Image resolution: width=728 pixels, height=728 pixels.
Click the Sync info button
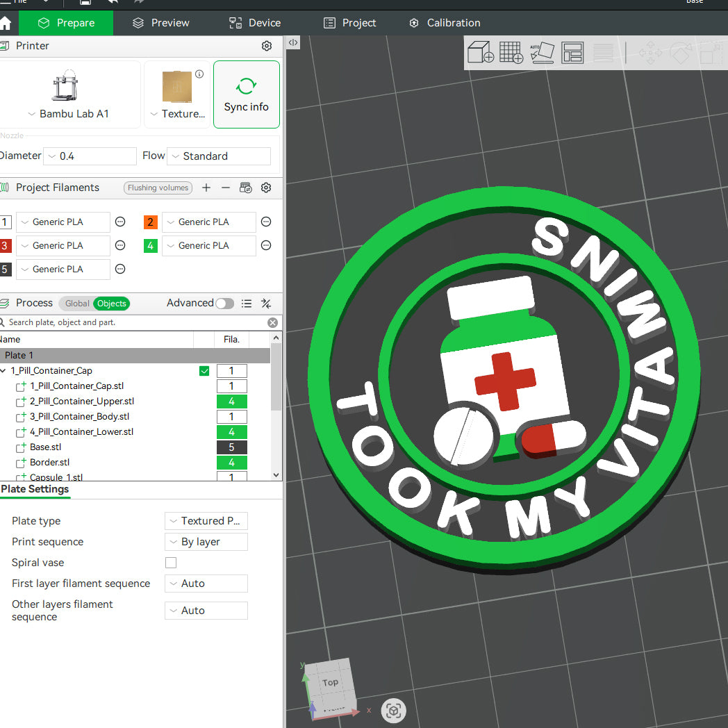[x=246, y=94]
